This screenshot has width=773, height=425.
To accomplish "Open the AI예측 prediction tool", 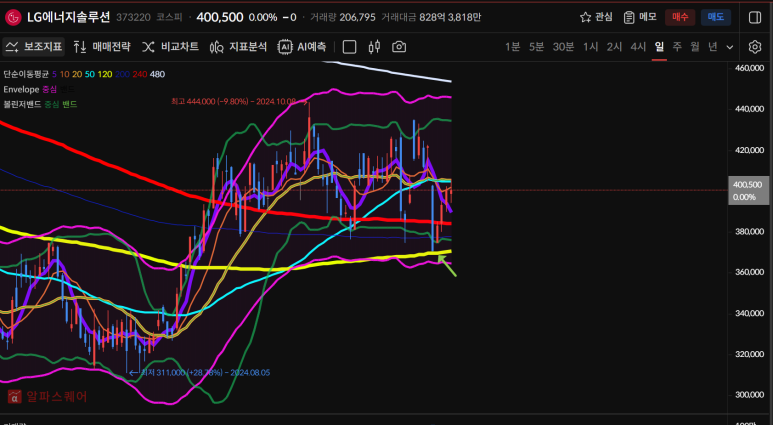I will pyautogui.click(x=302, y=47).
